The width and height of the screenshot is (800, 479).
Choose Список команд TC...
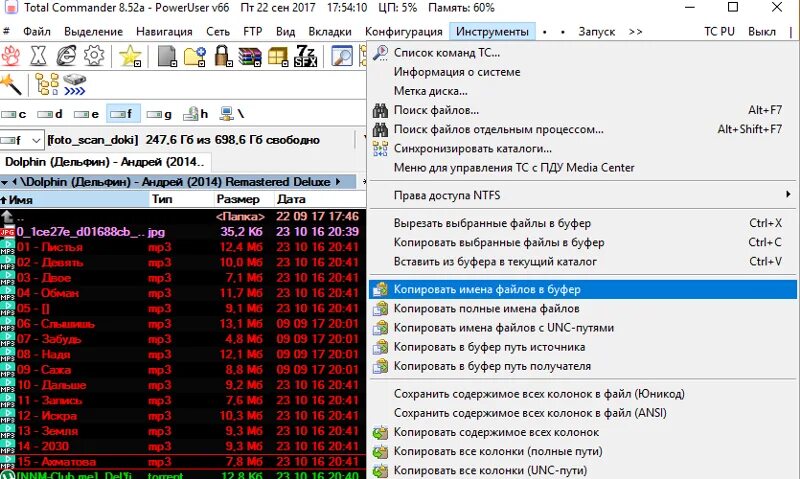pos(582,53)
